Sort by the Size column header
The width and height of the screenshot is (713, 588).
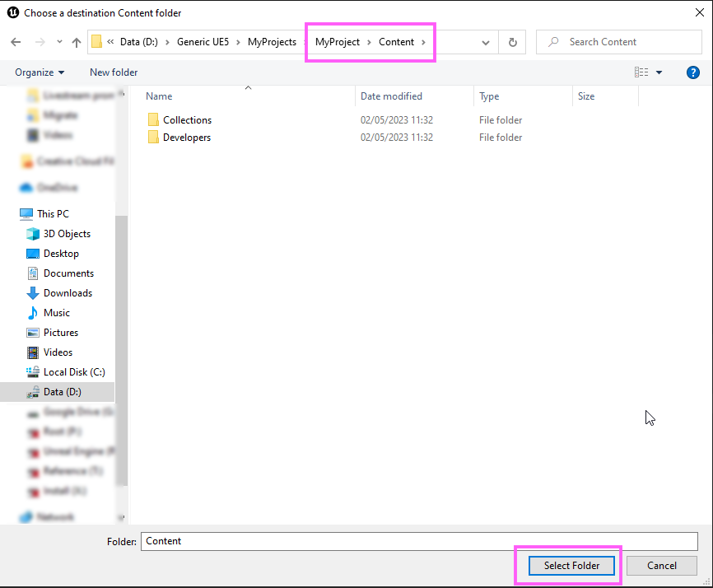pyautogui.click(x=586, y=96)
